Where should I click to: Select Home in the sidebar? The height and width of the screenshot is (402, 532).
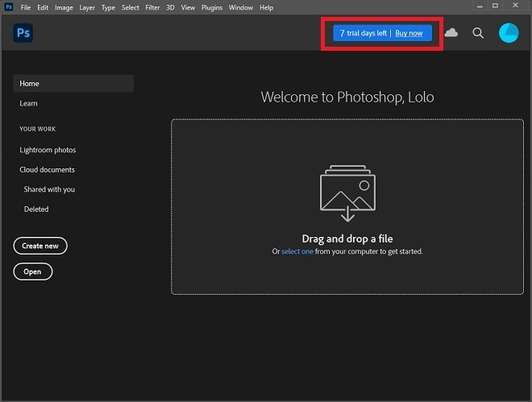point(73,84)
